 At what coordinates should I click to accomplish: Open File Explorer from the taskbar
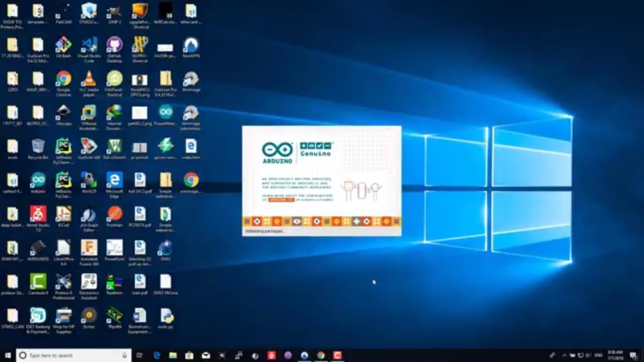click(173, 355)
